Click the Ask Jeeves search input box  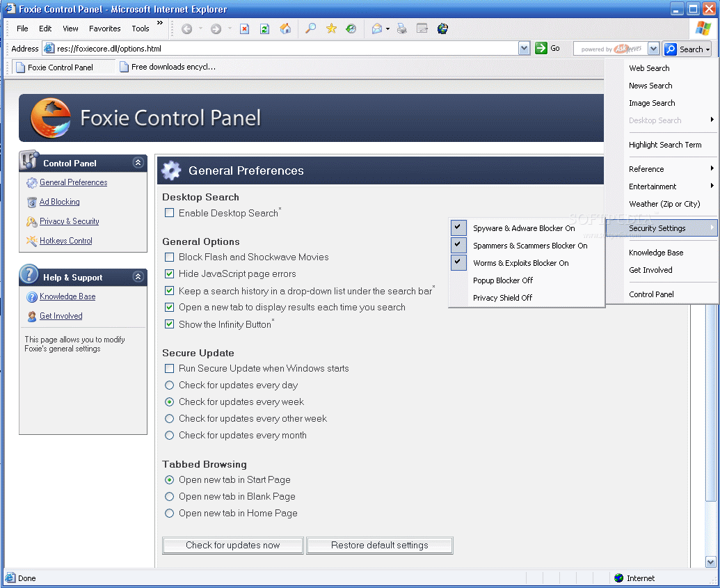611,49
